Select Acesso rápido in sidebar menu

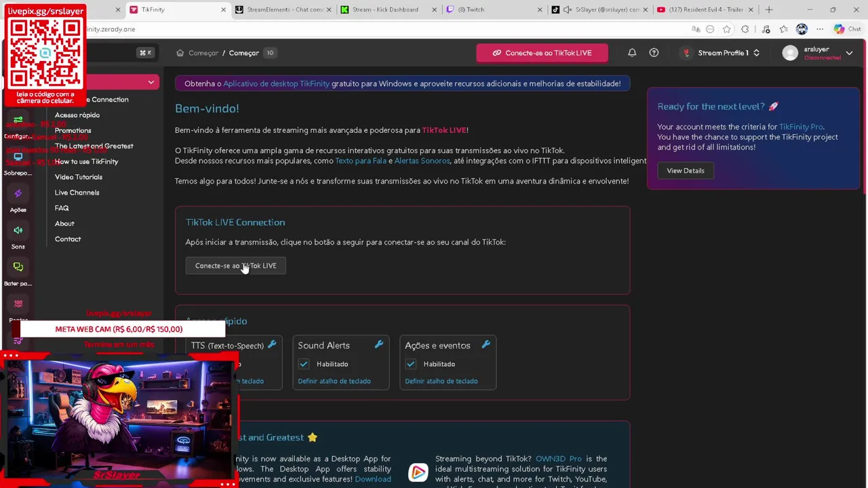[x=77, y=115]
